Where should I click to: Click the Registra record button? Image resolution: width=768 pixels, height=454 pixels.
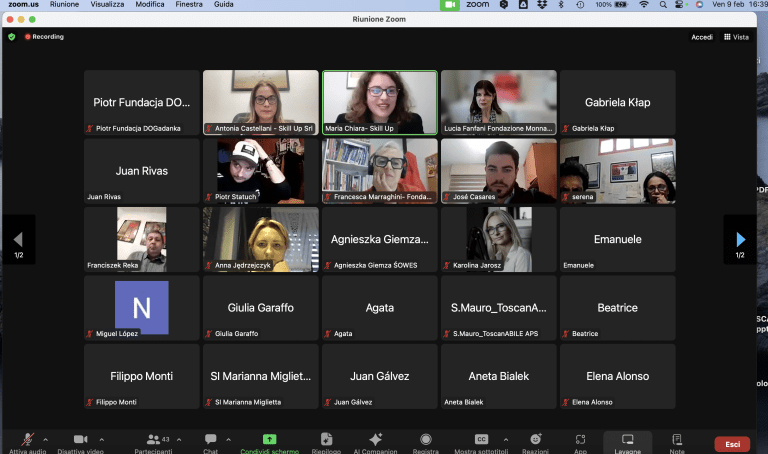pyautogui.click(x=426, y=443)
